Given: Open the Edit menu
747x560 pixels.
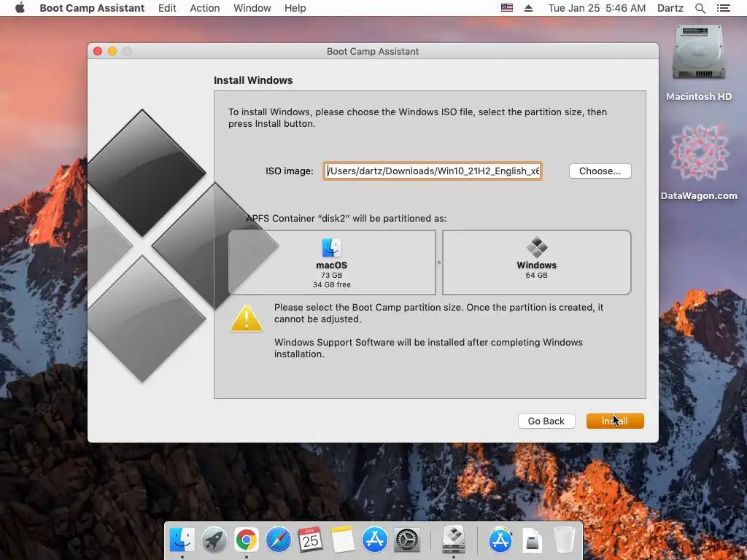Looking at the screenshot, I should (x=167, y=8).
